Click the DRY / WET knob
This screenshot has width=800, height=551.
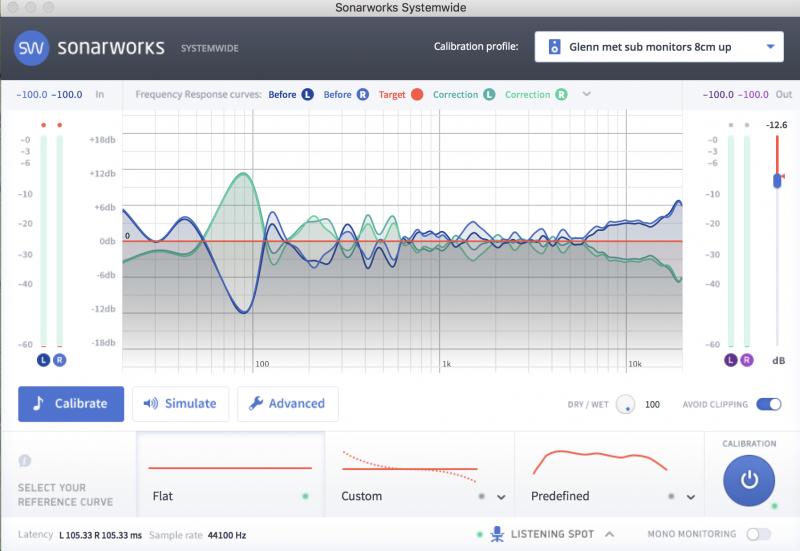tap(625, 405)
